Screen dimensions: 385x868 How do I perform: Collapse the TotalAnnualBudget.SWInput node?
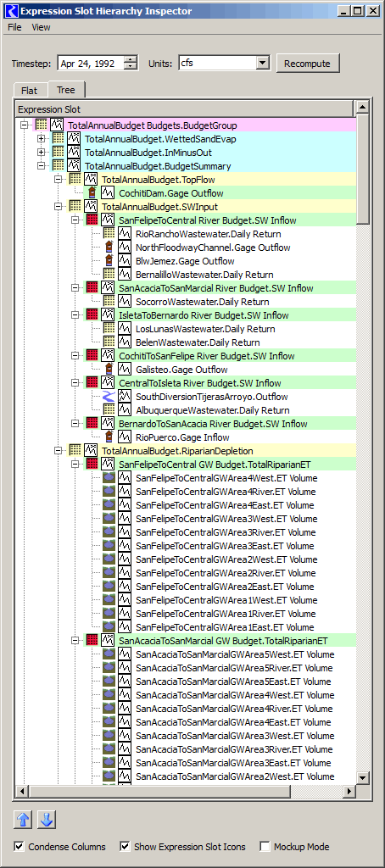coord(59,207)
